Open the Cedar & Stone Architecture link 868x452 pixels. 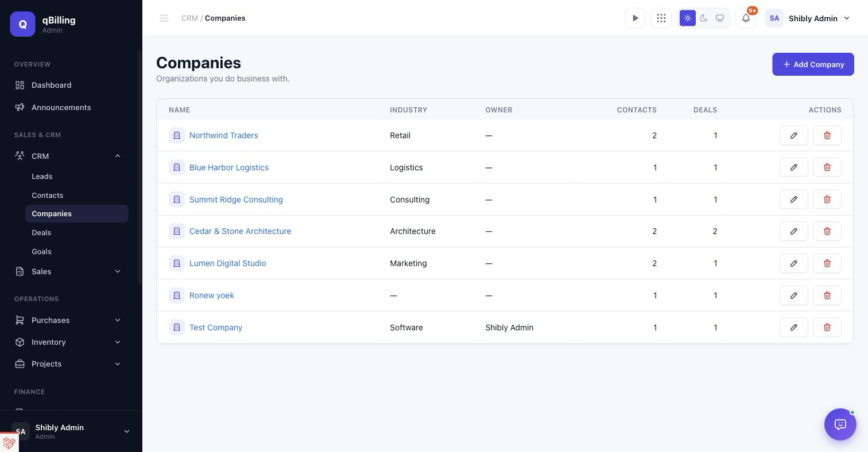click(x=240, y=231)
